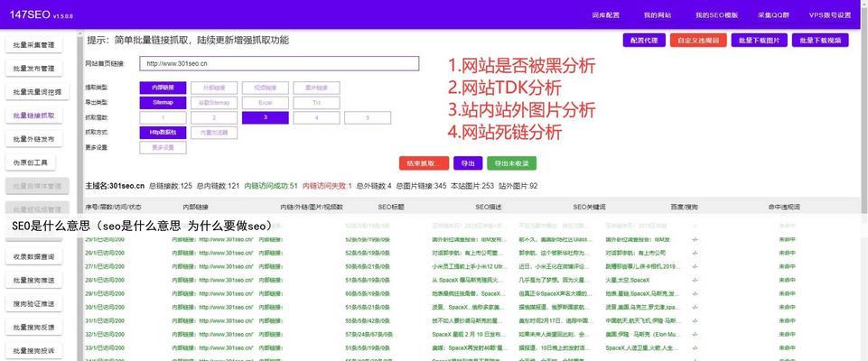Select 外部链接 as extraction type
Viewport: 868px width, 361px height.
pos(214,88)
